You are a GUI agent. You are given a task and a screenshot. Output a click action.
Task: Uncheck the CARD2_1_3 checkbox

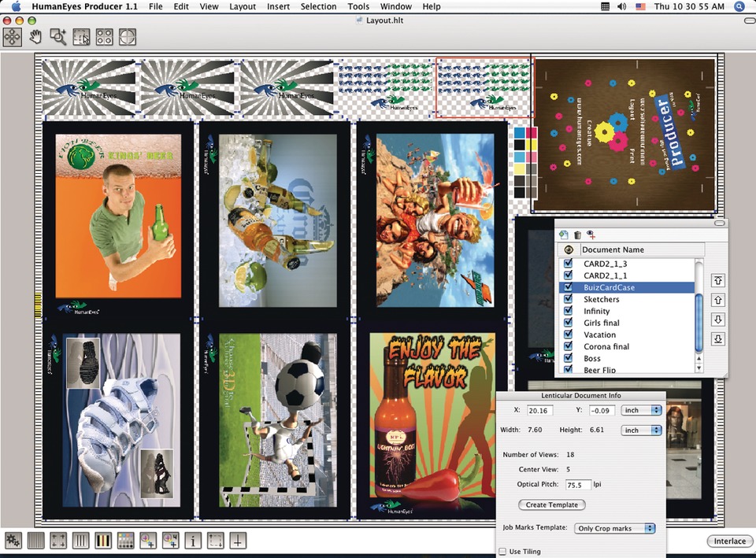coord(569,263)
